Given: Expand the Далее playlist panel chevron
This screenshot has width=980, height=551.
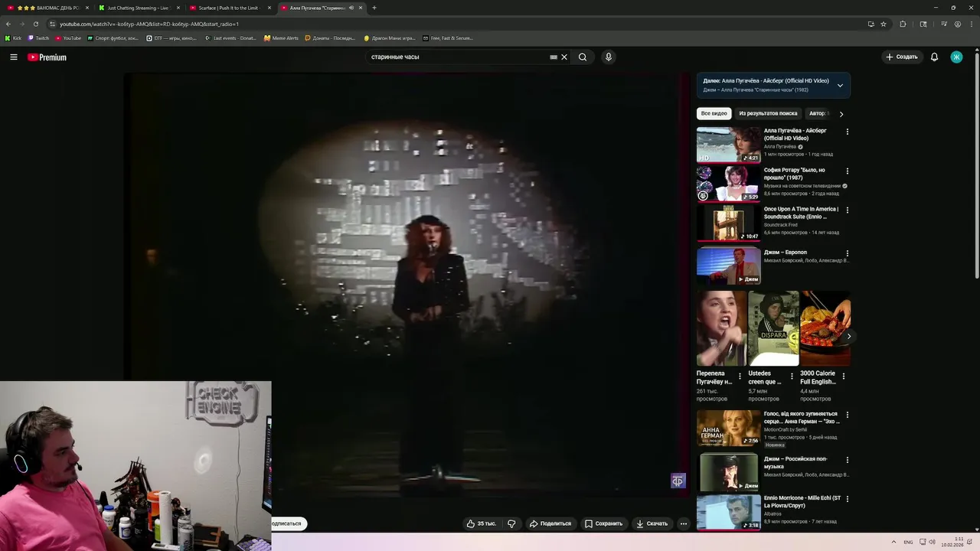Looking at the screenshot, I should [x=840, y=85].
